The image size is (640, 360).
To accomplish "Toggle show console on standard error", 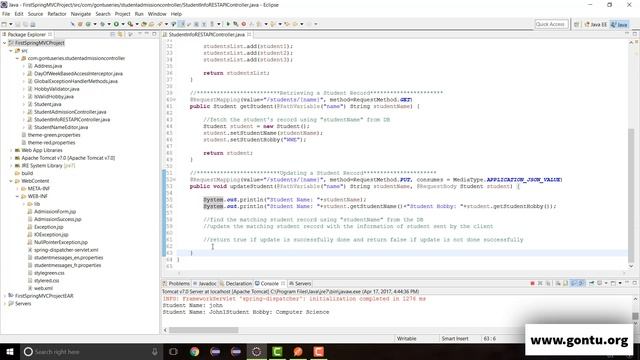I will (x=581, y=283).
